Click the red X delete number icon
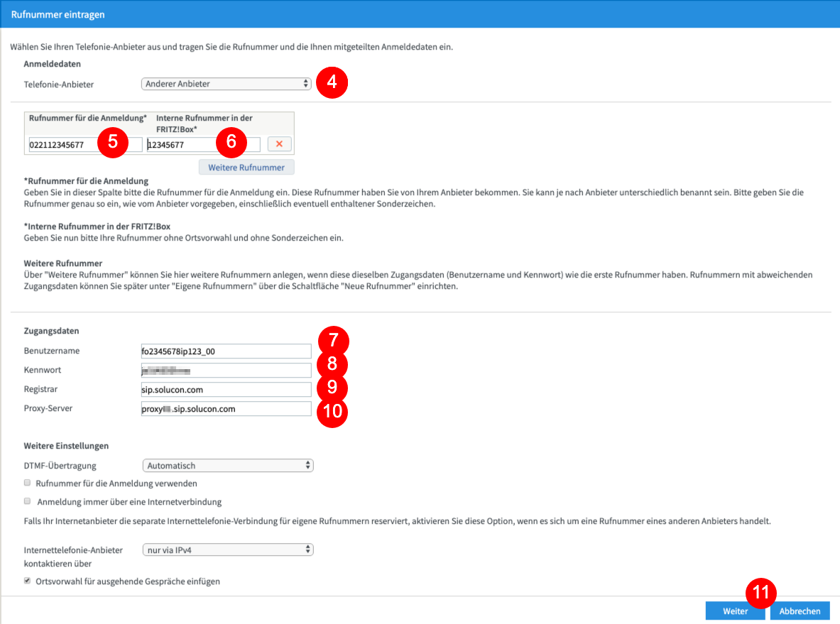This screenshot has height=624, width=840. pyautogui.click(x=279, y=144)
